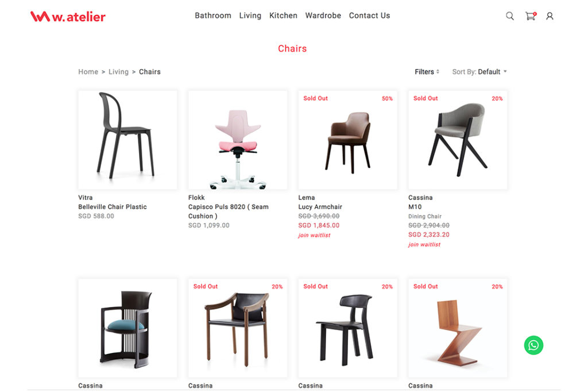The image size is (588, 392).
Task: Click the w.atelier logo
Action: [68, 16]
